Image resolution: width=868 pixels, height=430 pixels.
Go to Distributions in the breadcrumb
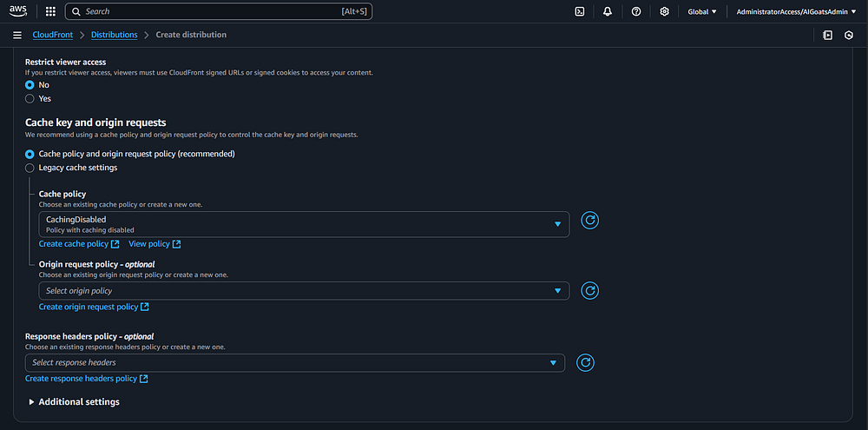(x=114, y=35)
